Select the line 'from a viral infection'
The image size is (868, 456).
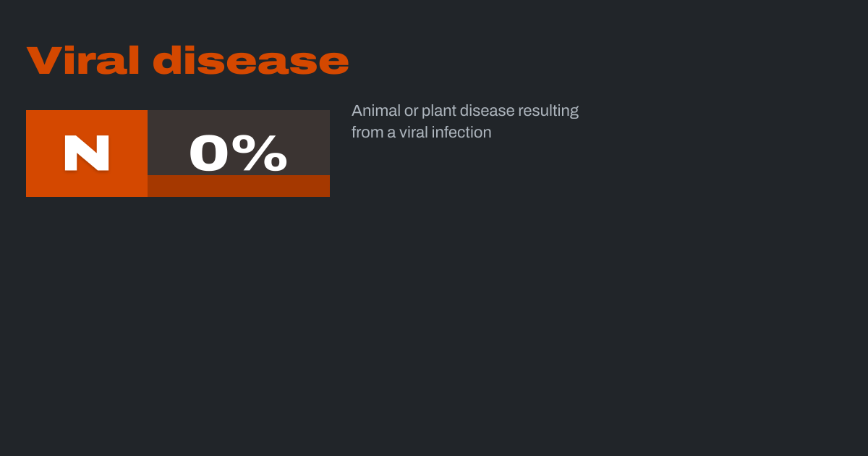[x=421, y=132]
